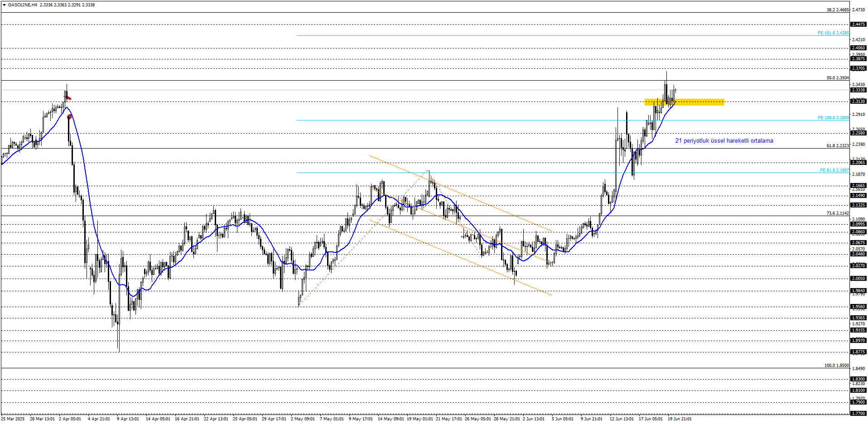Click the 1.9155 level tag on price axis
This screenshot has height=424, width=868.
coord(858,330)
